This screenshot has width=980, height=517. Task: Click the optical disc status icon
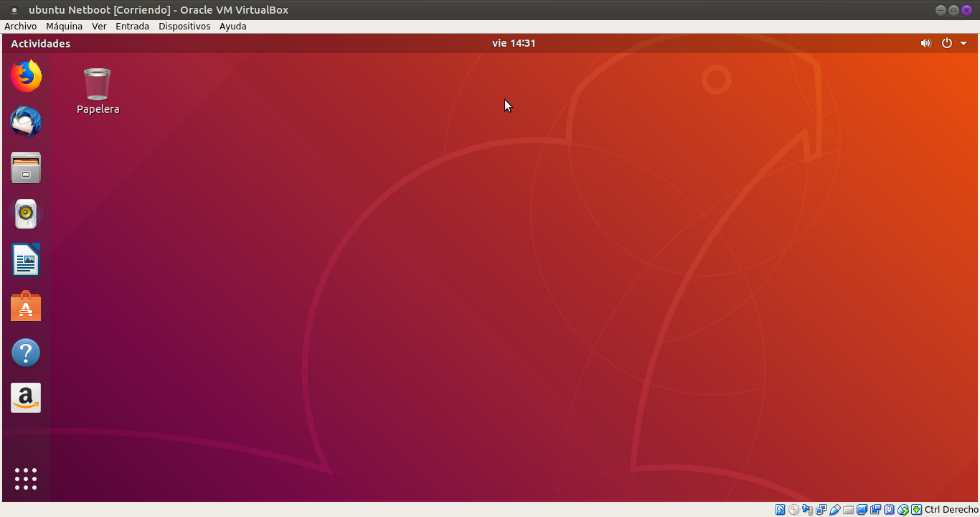tap(793, 510)
